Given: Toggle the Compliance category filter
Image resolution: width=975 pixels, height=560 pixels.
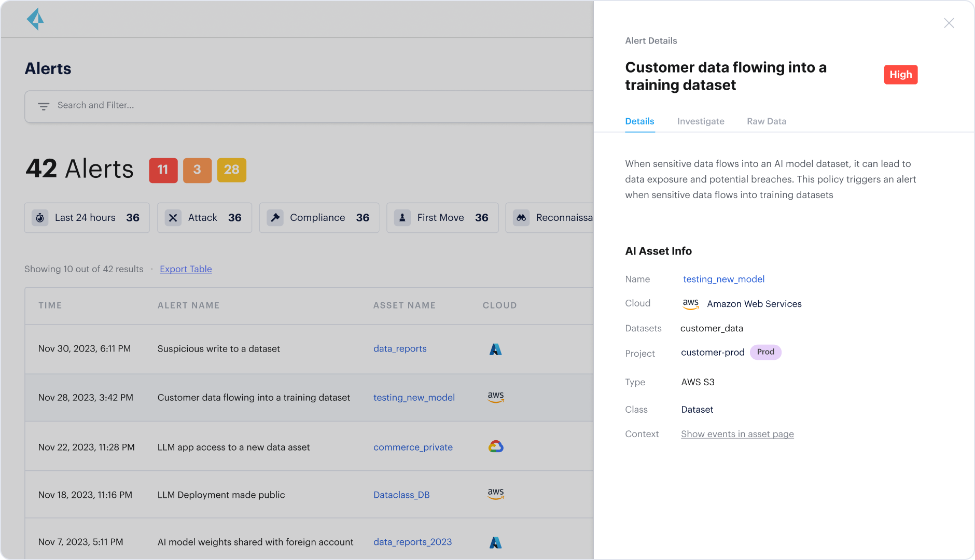Looking at the screenshot, I should (319, 218).
